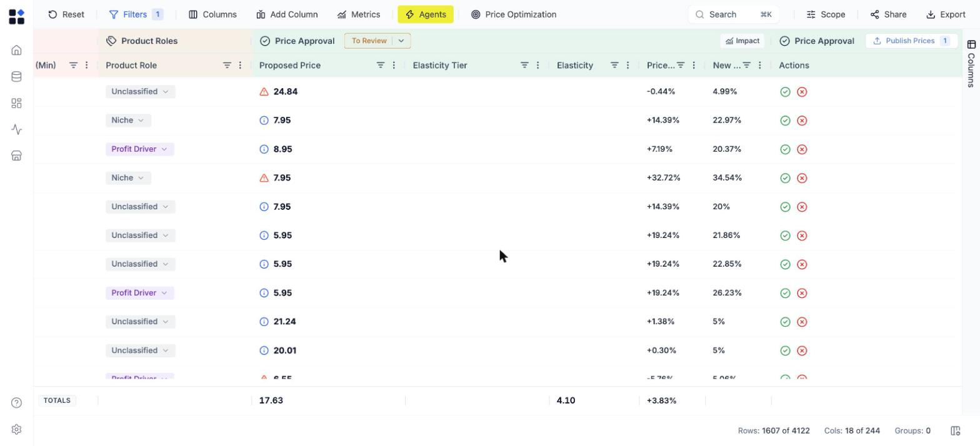Reject the 8.95 proposed price row

[x=802, y=149]
